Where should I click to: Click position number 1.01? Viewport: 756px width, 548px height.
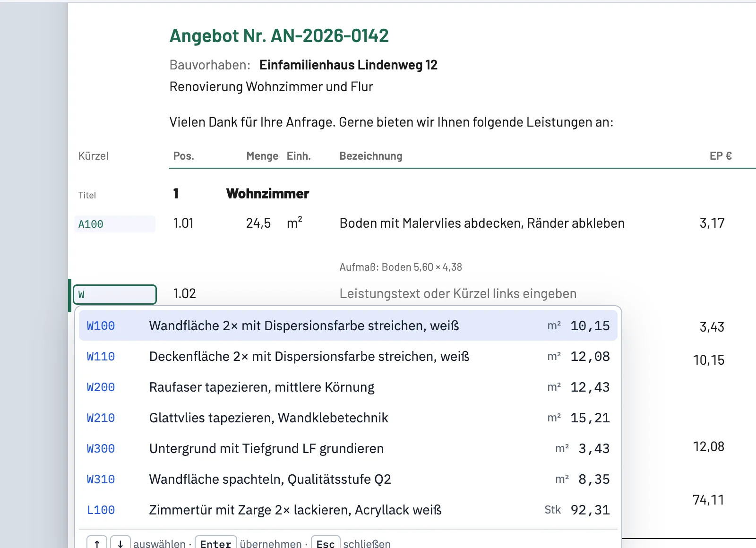(x=183, y=223)
